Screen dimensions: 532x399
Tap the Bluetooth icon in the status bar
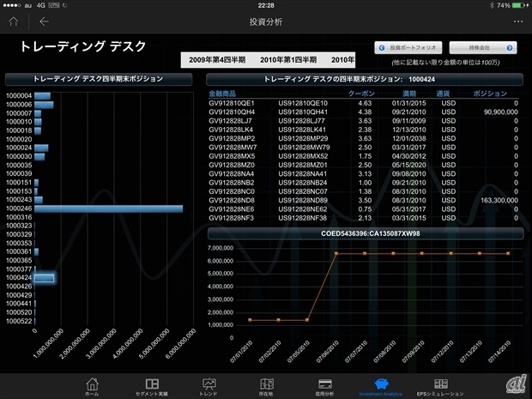492,5
